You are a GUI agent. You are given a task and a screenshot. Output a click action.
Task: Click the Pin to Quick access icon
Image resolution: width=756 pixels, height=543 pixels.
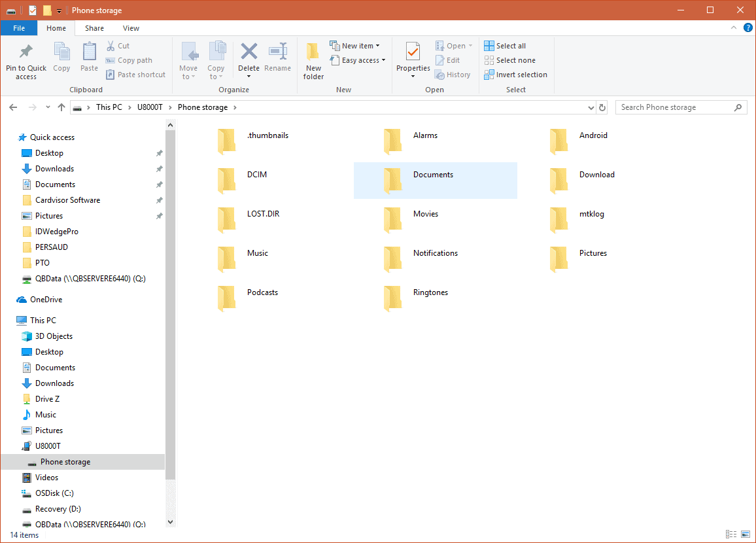(x=26, y=52)
